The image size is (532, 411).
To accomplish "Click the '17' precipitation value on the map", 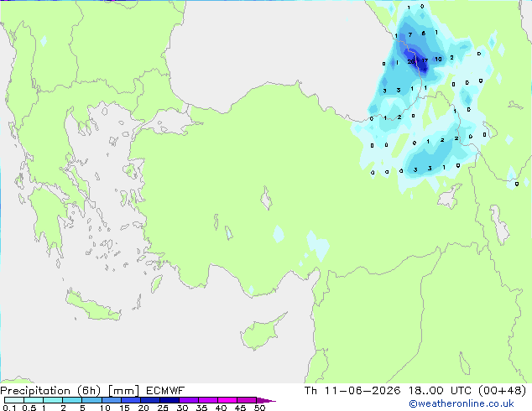I will pos(425,61).
